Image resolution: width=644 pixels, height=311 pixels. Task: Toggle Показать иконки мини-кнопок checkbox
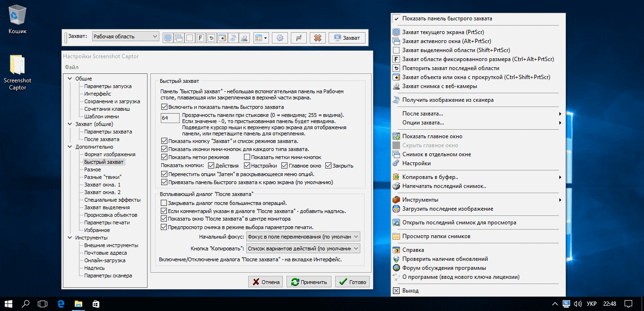[165, 149]
